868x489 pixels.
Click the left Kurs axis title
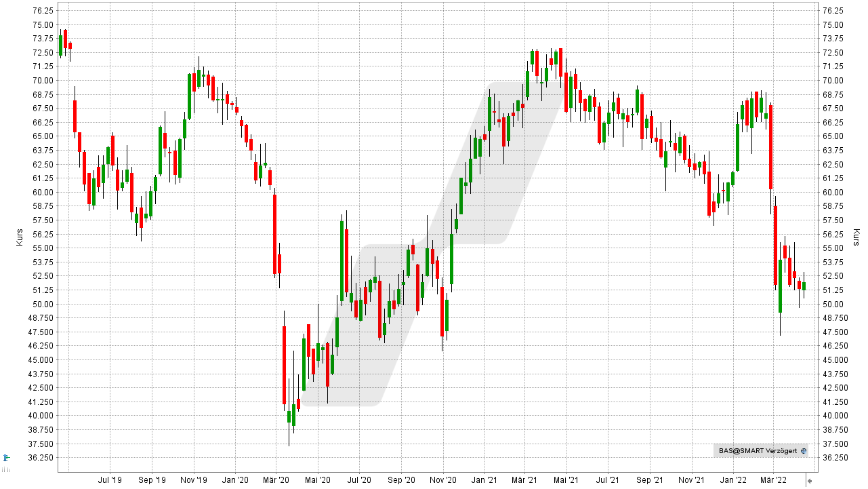tap(20, 237)
